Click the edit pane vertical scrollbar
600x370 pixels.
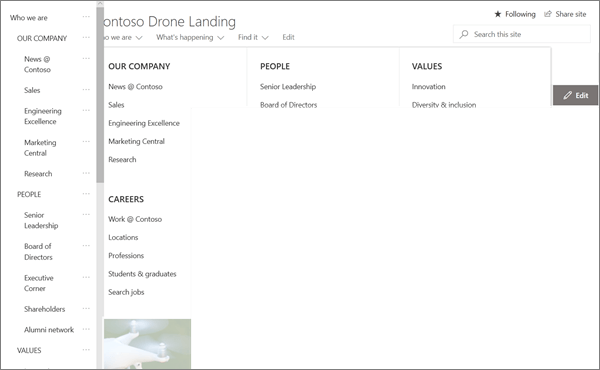point(100,94)
